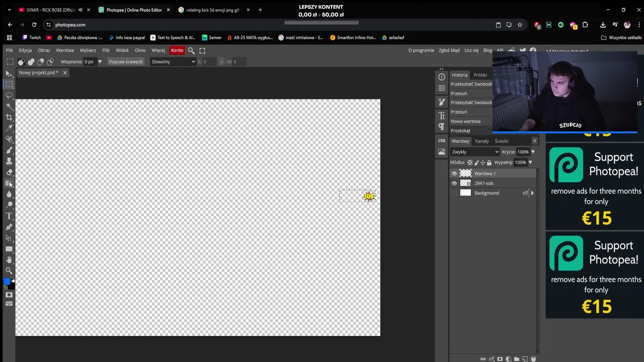This screenshot has width=644, height=362.
Task: Toggle lock image pixels brush icon
Action: [x=476, y=162]
